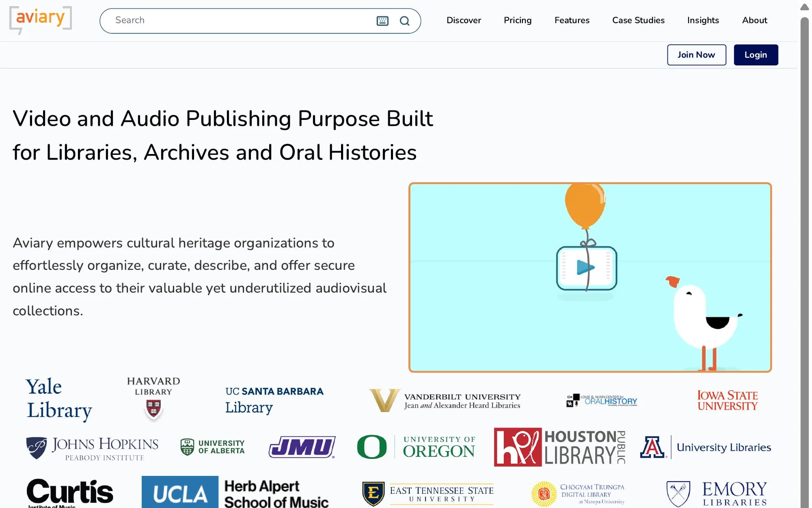Click the Aviary logo
This screenshot has width=812, height=508.
[41, 20]
